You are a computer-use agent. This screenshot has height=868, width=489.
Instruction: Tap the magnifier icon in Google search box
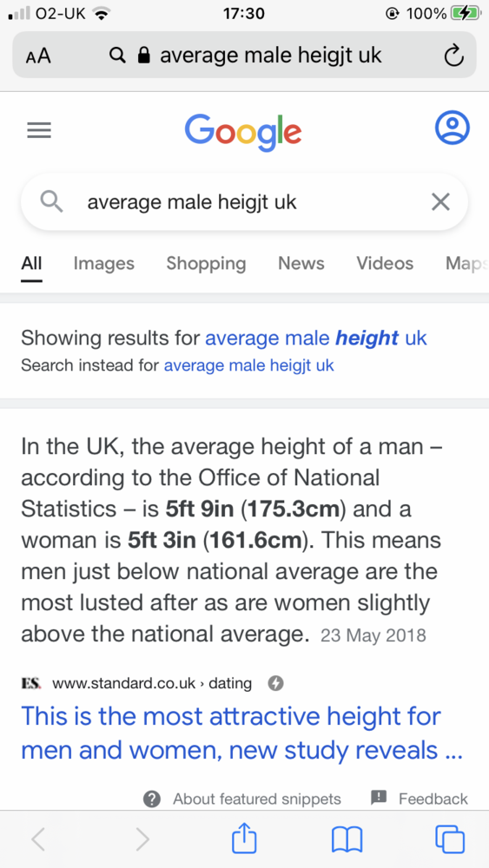pos(52,202)
